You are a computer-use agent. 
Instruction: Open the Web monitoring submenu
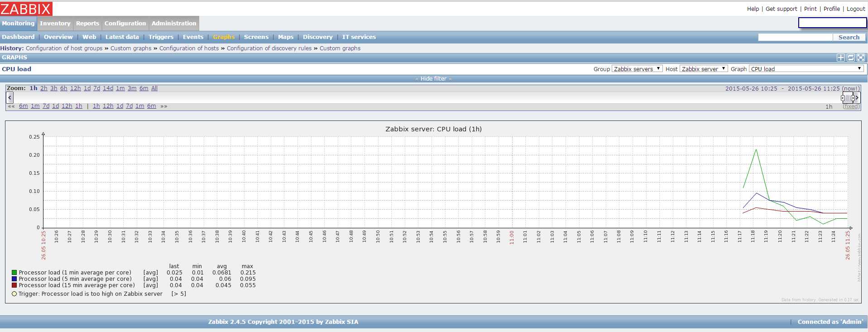89,37
